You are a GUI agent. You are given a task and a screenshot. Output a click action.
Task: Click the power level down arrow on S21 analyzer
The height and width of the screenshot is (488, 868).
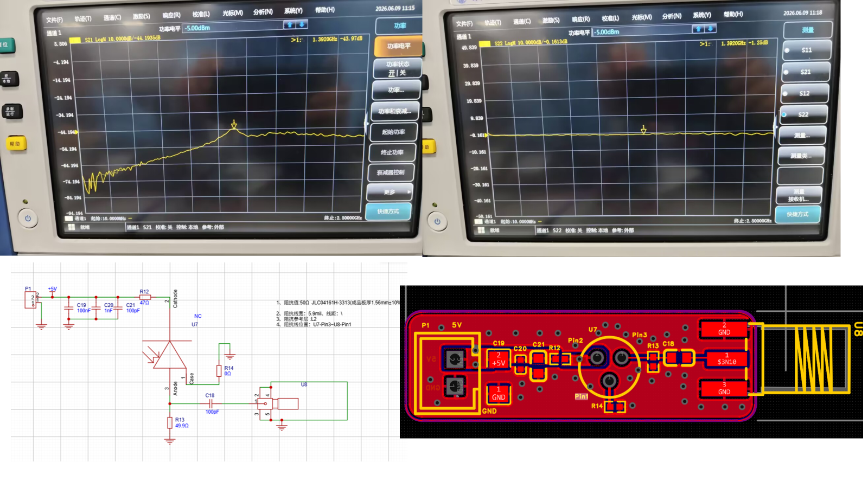coord(302,24)
